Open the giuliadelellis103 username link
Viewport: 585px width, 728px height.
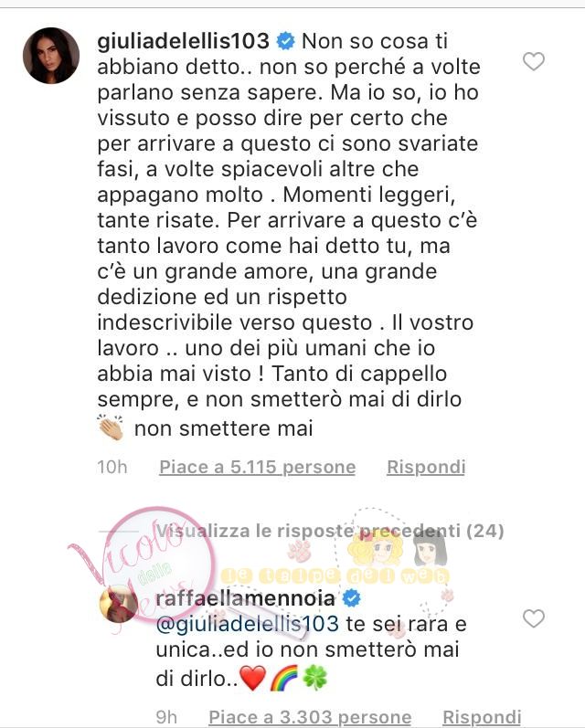point(184,41)
